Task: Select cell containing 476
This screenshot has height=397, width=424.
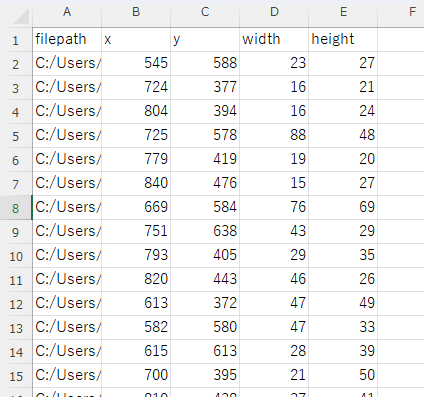Action: pos(205,184)
